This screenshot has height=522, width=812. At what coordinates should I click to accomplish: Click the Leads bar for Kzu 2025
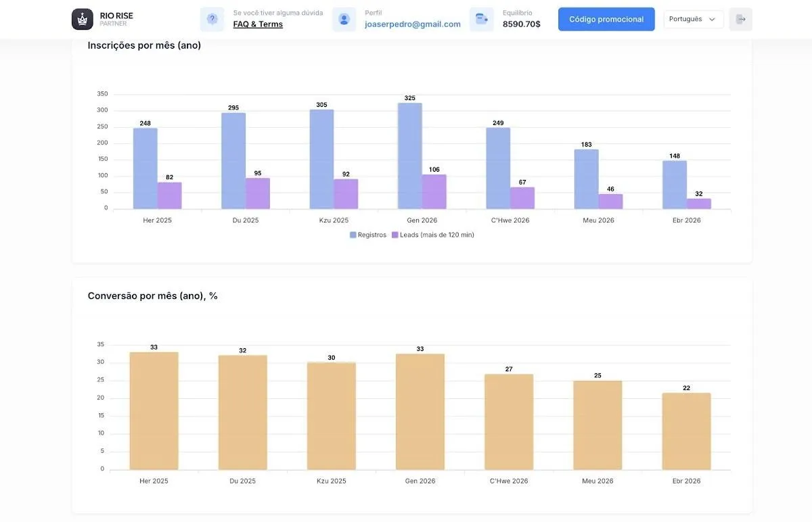tap(346, 194)
